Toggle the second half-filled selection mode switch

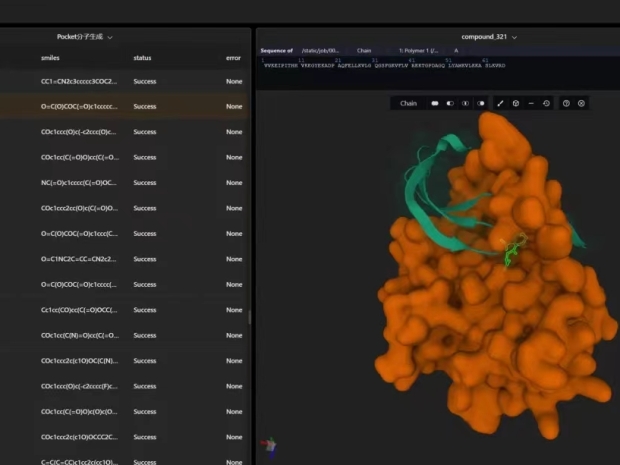coord(450,103)
